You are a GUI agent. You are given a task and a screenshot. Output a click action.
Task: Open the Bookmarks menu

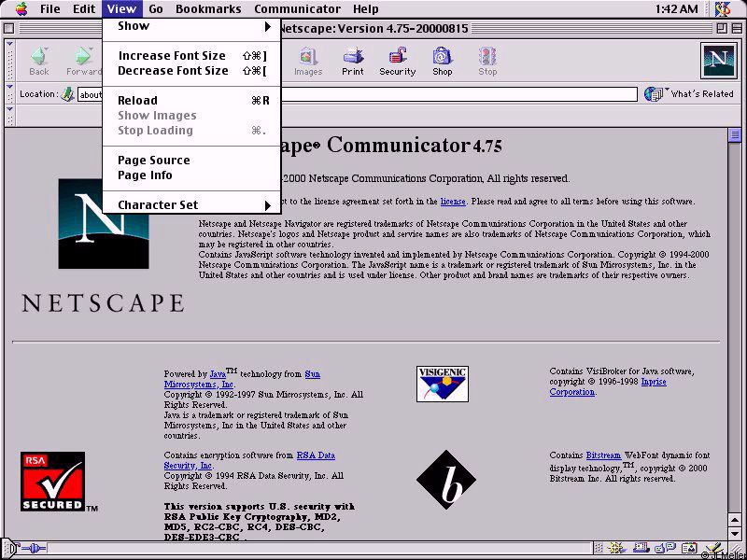(x=208, y=8)
